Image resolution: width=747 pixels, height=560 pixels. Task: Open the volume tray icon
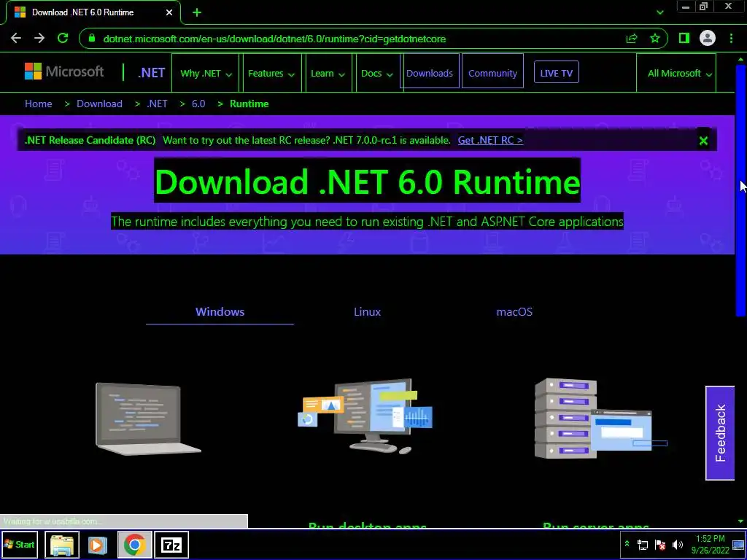click(x=678, y=545)
